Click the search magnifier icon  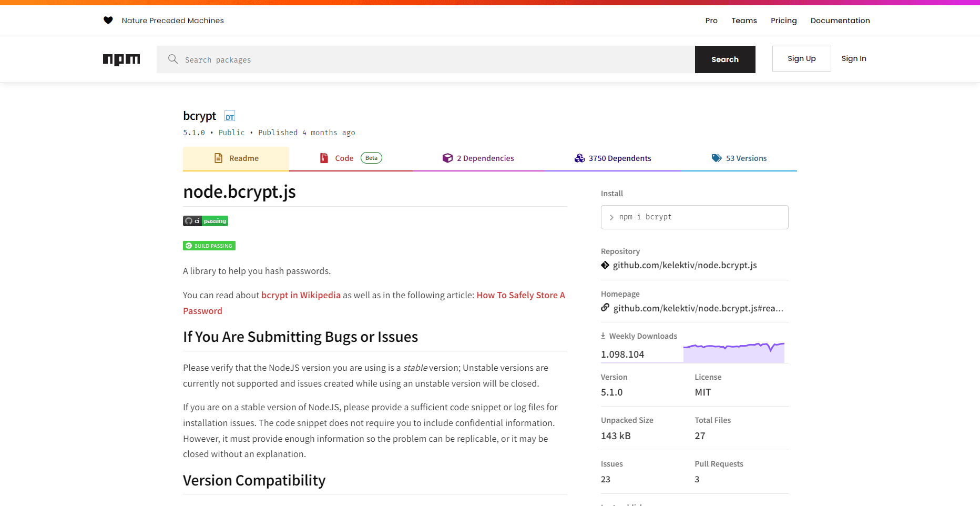point(173,59)
